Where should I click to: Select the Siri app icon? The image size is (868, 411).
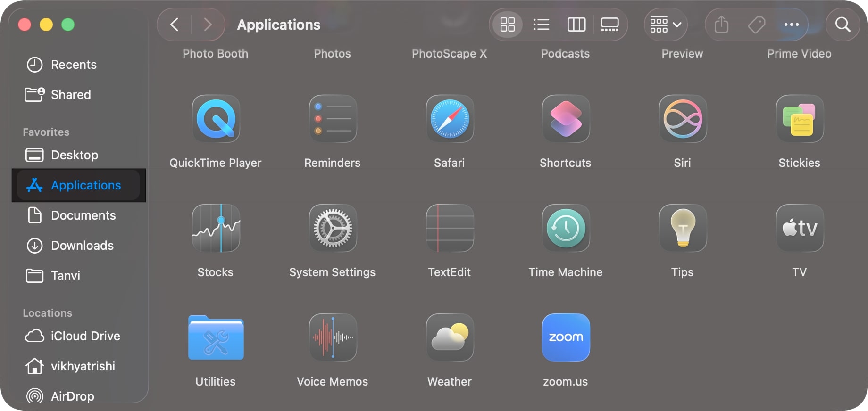coord(683,119)
